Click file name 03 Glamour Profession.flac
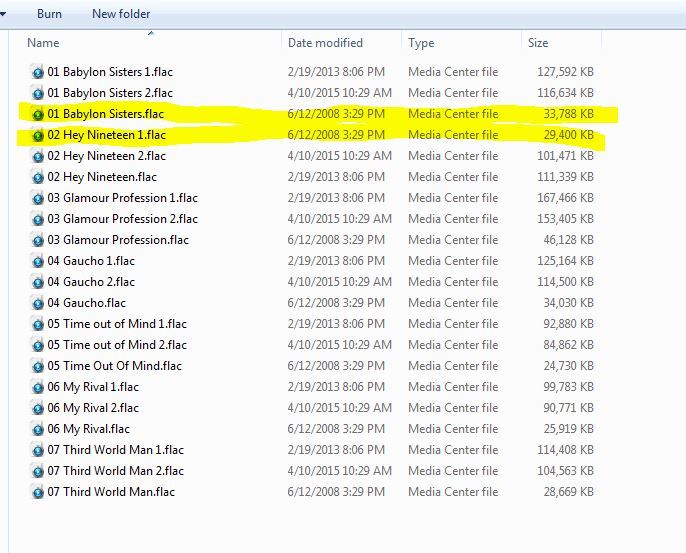This screenshot has height=553, width=686. (118, 240)
